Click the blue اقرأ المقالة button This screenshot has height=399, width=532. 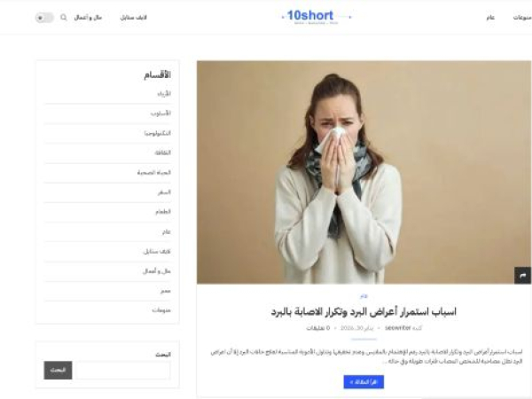tap(364, 382)
